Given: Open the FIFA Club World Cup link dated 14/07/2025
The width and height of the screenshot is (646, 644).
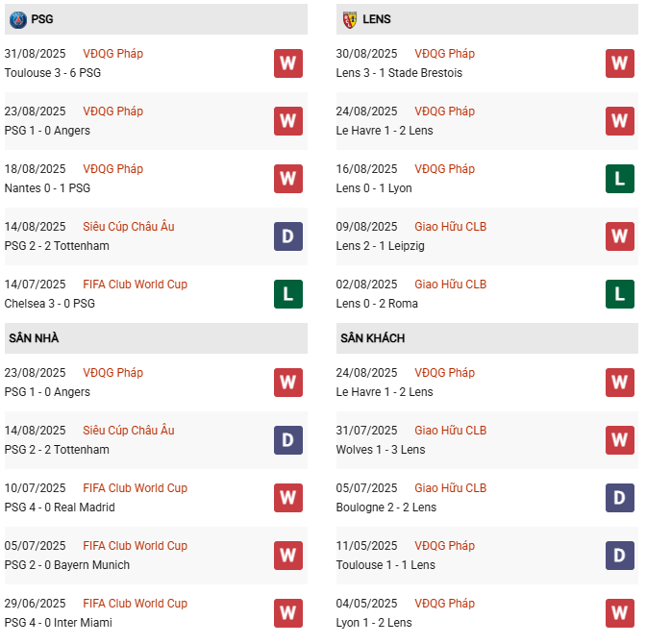Looking at the screenshot, I should tap(136, 285).
